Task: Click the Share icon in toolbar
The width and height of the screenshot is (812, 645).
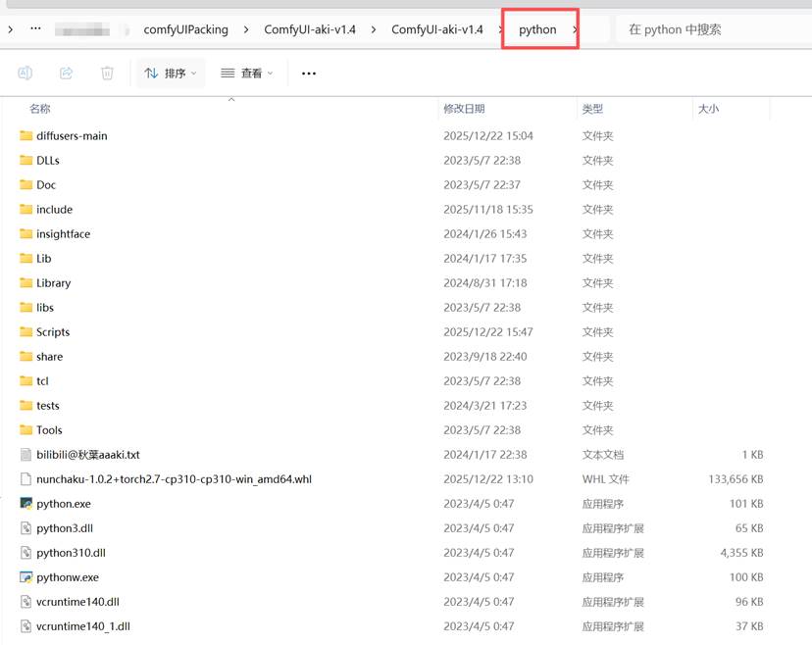Action: [x=67, y=74]
